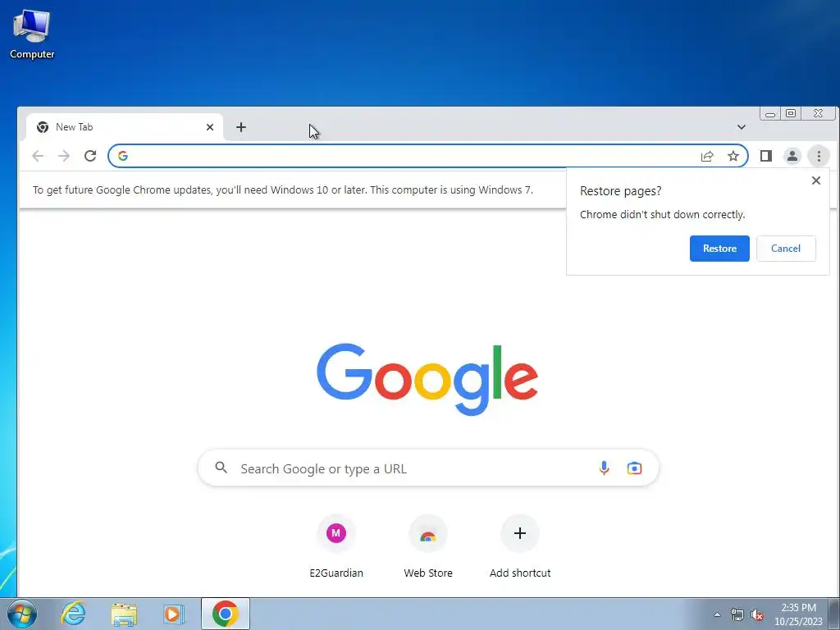Viewport: 840px width, 630px height.
Task: Click the browser Back arrow
Action: pos(38,156)
